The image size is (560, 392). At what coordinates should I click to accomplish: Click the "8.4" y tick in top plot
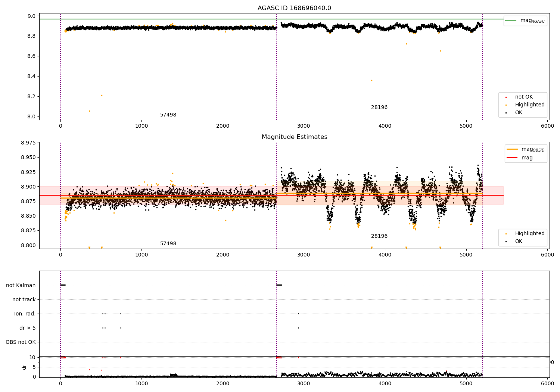click(x=32, y=77)
